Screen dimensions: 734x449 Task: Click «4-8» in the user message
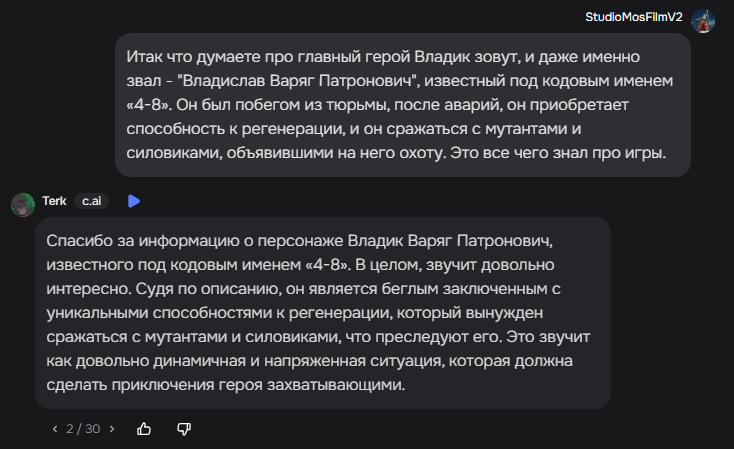[149, 105]
